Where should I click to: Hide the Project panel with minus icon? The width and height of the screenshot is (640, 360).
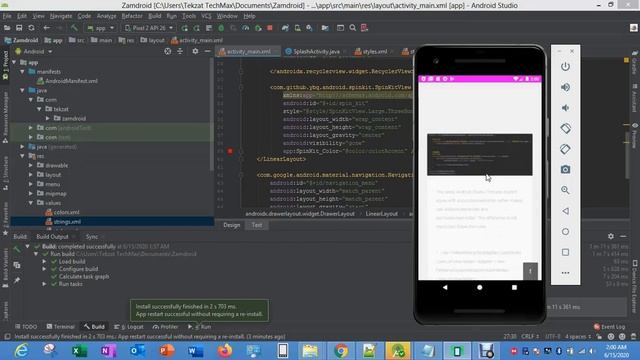point(207,51)
